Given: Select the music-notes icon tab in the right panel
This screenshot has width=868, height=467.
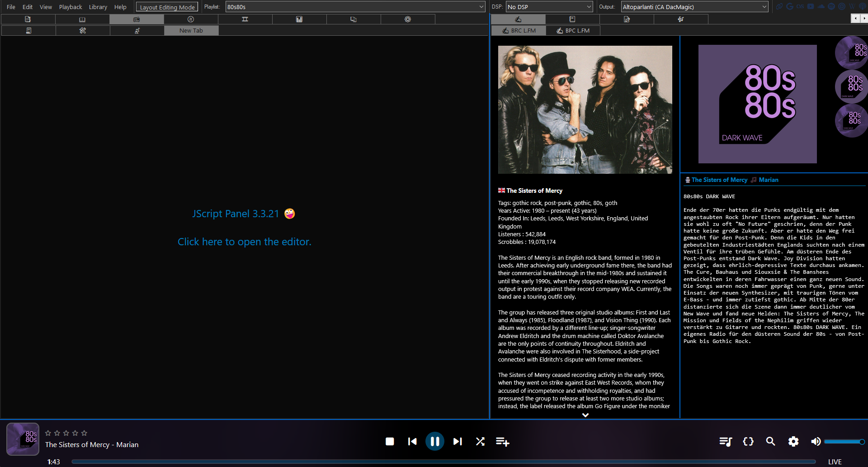Looking at the screenshot, I should (681, 19).
